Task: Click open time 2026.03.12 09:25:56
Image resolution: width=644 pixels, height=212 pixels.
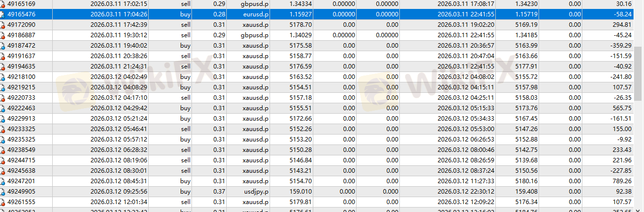Action: (119, 192)
